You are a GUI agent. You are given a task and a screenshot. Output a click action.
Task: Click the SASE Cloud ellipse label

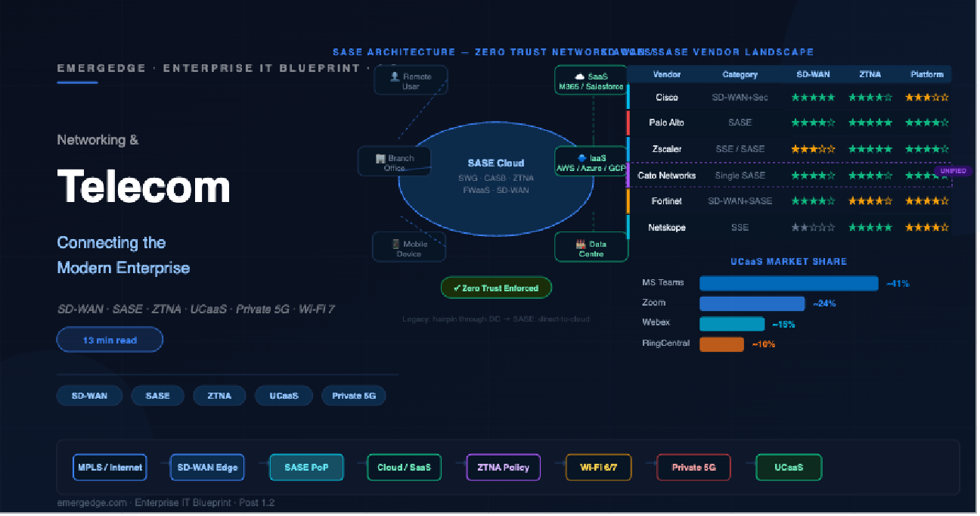point(496,163)
